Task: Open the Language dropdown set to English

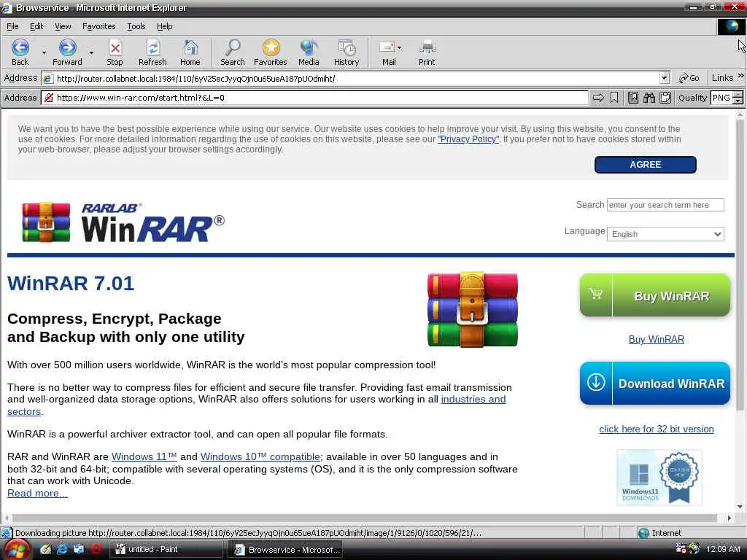Action: [x=665, y=234]
